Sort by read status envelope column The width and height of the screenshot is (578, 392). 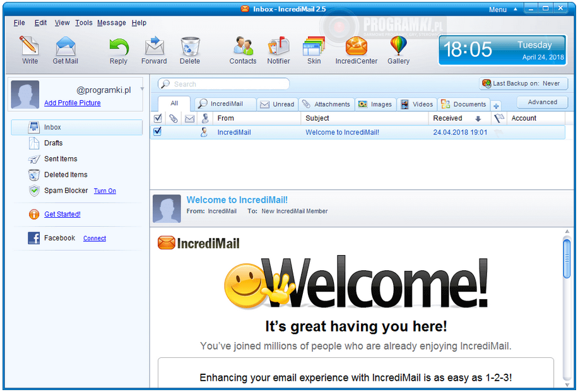pos(189,119)
